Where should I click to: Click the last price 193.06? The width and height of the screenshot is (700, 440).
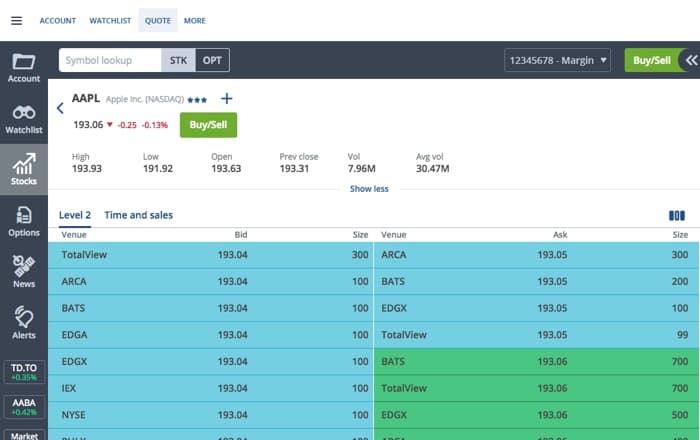coord(88,125)
